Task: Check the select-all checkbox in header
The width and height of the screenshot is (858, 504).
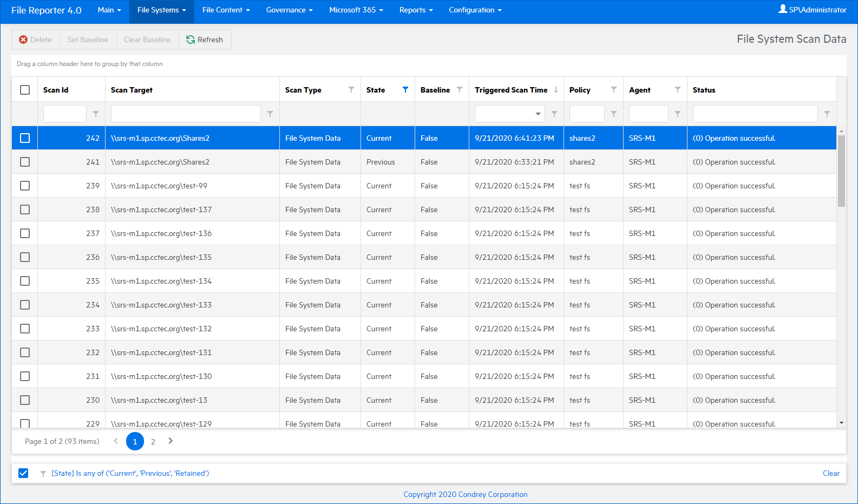Action: [x=25, y=90]
